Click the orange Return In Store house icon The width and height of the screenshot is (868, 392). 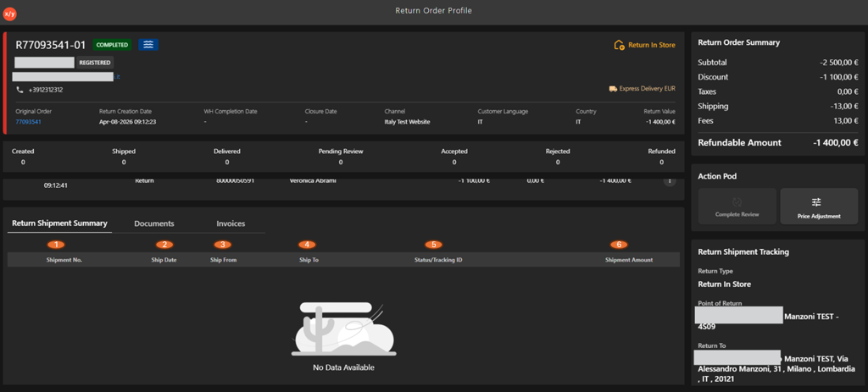pyautogui.click(x=620, y=45)
